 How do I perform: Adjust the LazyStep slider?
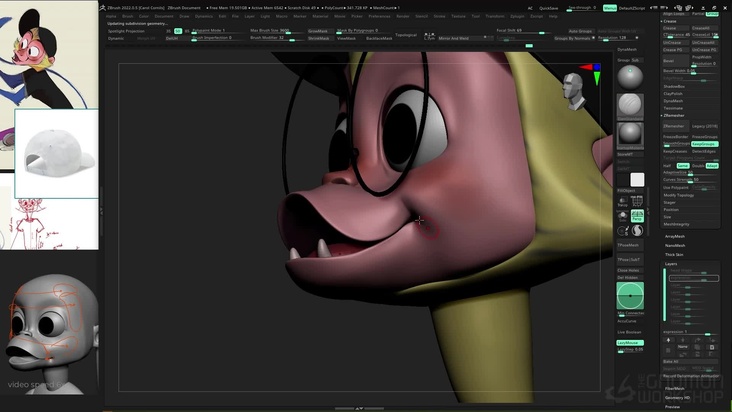pos(630,349)
